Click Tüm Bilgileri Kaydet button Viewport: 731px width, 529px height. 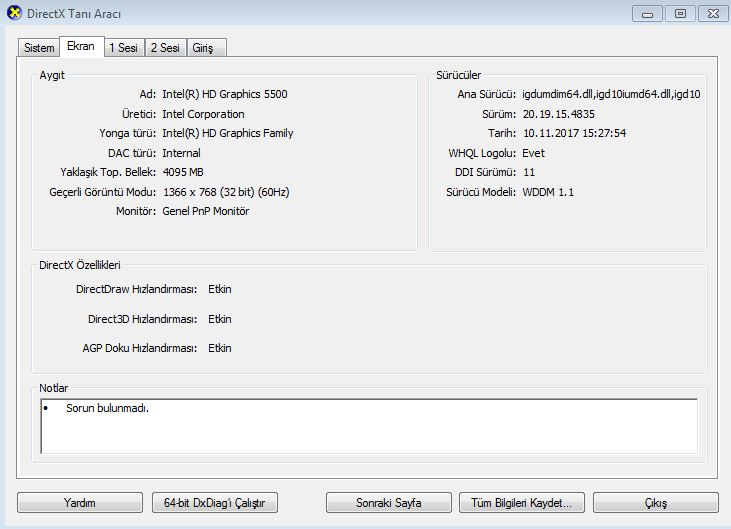tap(522, 503)
